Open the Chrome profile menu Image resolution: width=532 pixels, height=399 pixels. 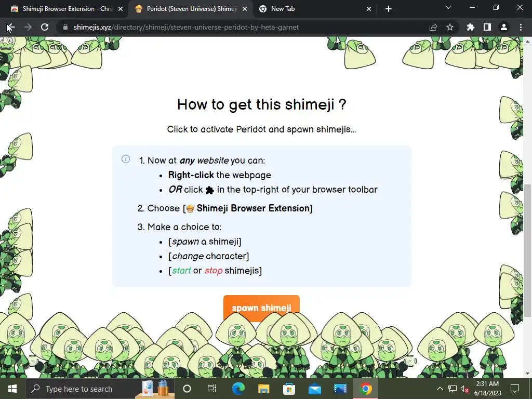click(x=504, y=27)
